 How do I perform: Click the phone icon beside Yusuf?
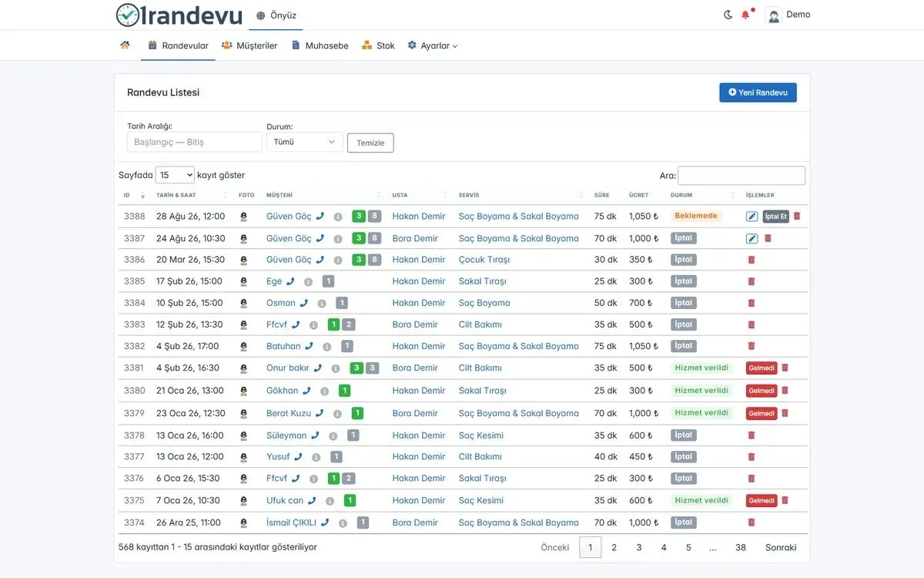(x=299, y=457)
